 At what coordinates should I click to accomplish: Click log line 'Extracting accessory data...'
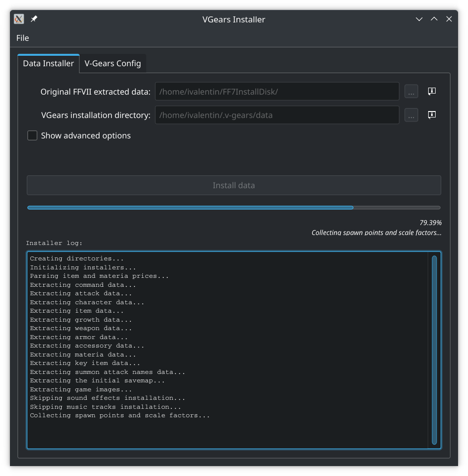[87, 346]
